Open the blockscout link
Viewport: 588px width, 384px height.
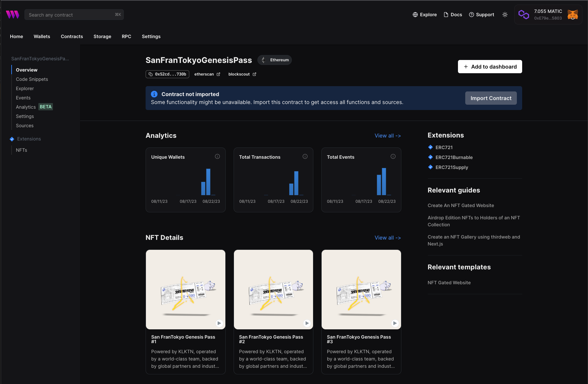point(242,74)
